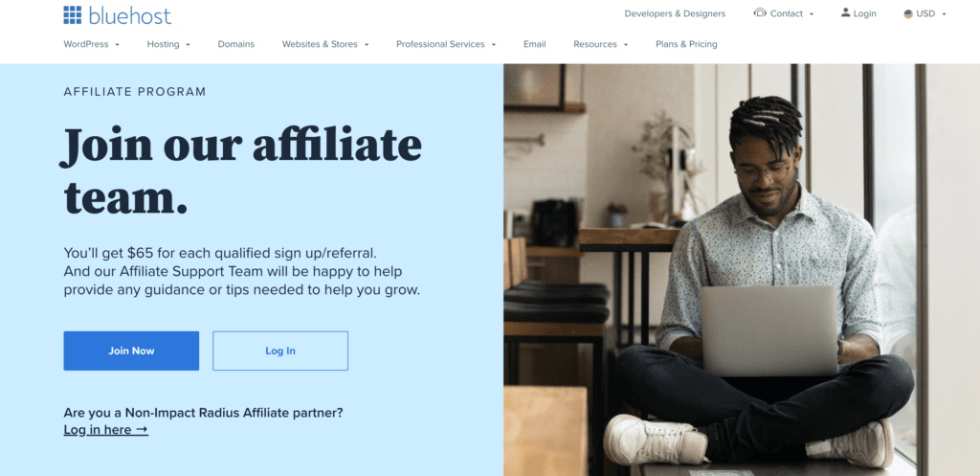Expand the Hosting dropdown arrow
Image resolution: width=980 pixels, height=476 pixels.
(x=189, y=45)
